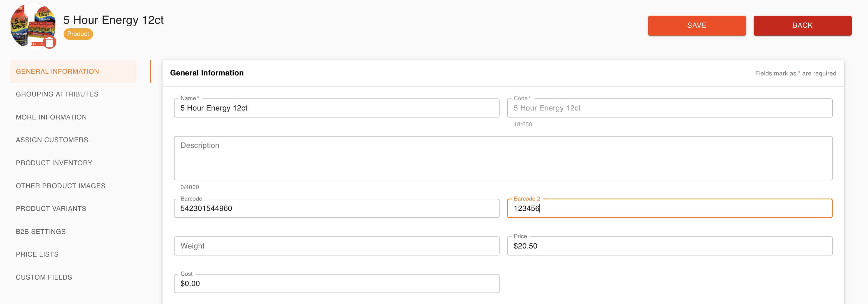Open the Price Lists section
This screenshot has width=868, height=304.
point(37,254)
